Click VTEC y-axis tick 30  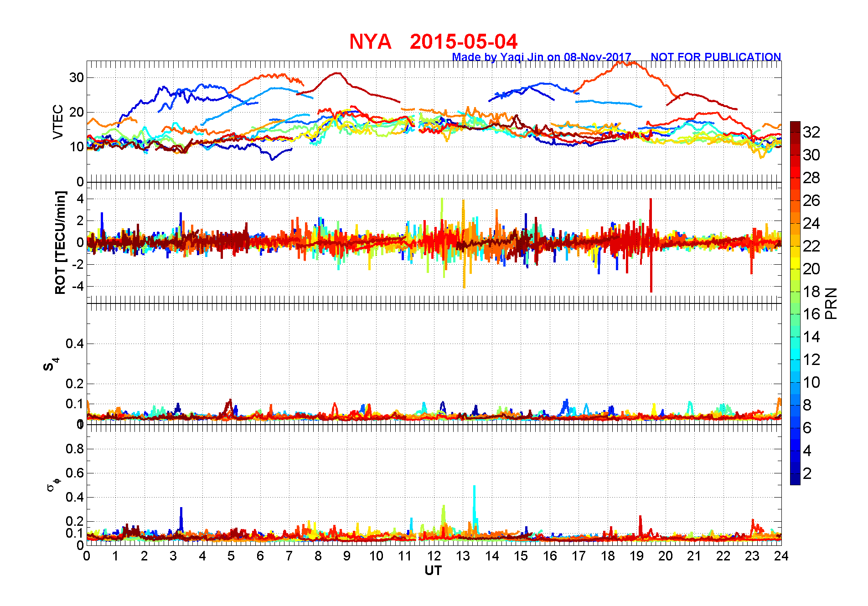point(76,77)
